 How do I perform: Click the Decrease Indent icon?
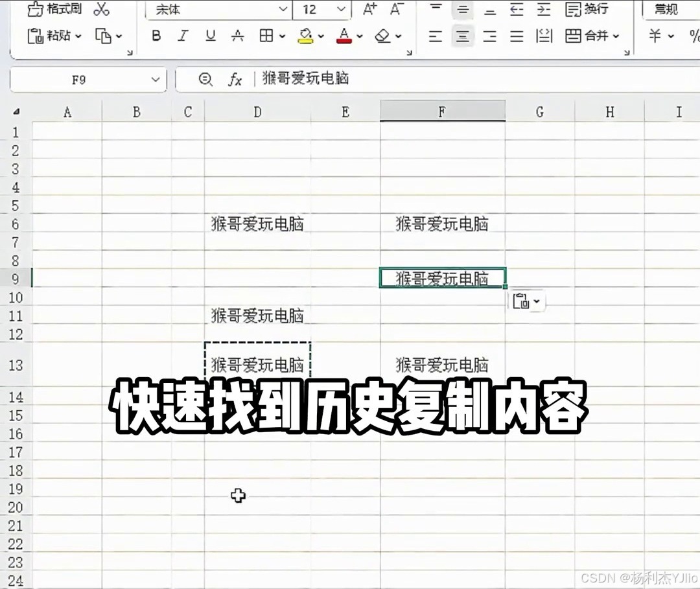(x=517, y=9)
